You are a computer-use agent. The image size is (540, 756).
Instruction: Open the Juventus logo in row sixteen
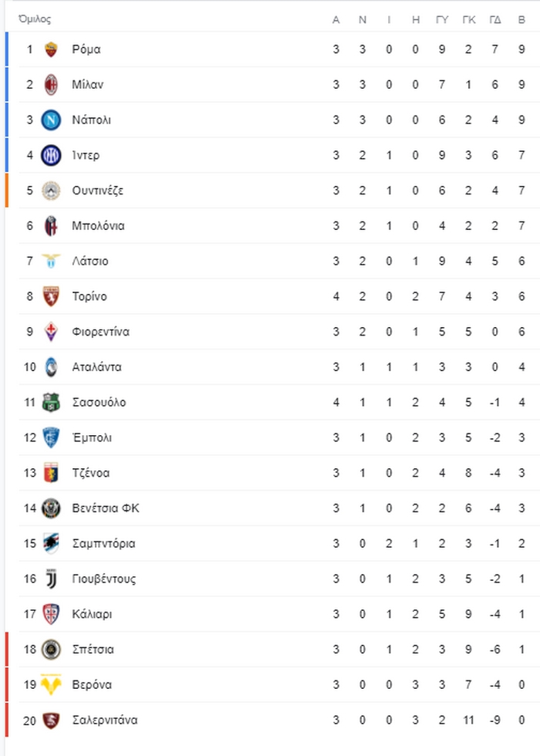(51, 579)
